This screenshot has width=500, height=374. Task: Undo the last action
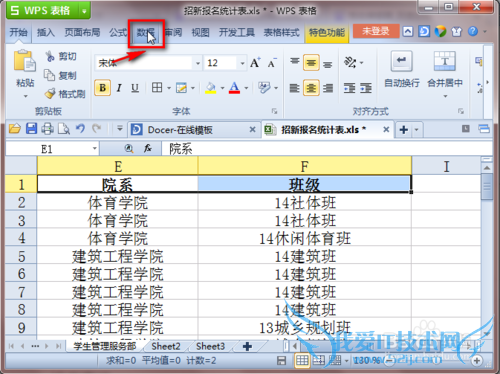click(80, 128)
